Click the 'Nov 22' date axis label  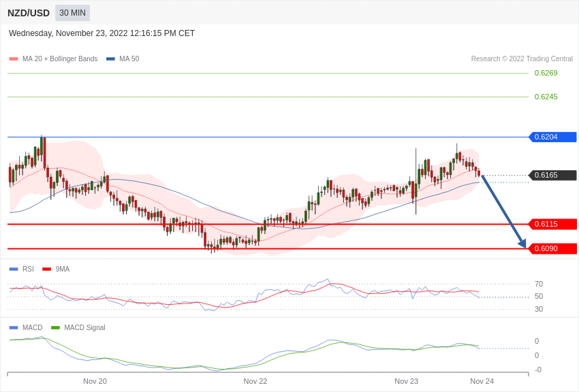[255, 381]
